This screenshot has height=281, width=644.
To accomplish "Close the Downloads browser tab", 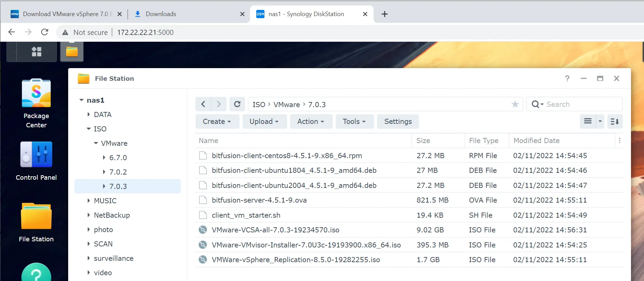I will [x=242, y=14].
